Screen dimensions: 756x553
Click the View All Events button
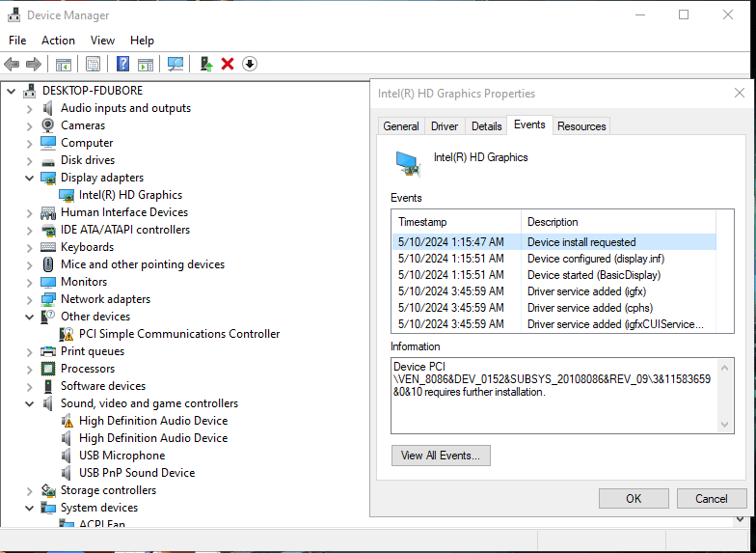tap(441, 456)
